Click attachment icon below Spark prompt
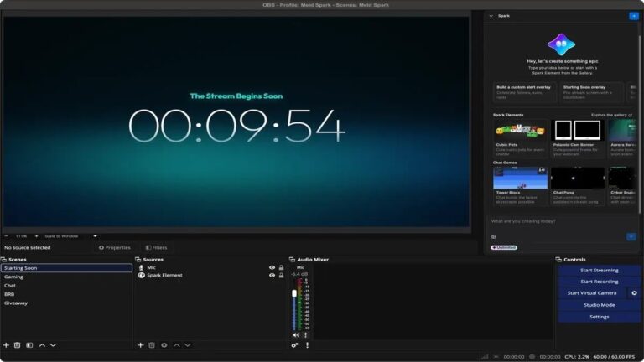Viewport: 644px width, 362px height. 494,237
